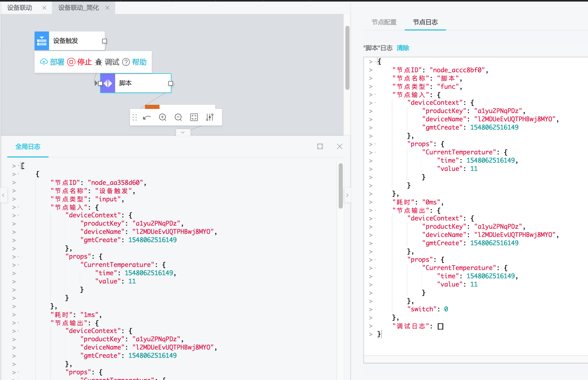Click "调试日志" line in node log
The height and width of the screenshot is (380, 588).
pos(418,326)
